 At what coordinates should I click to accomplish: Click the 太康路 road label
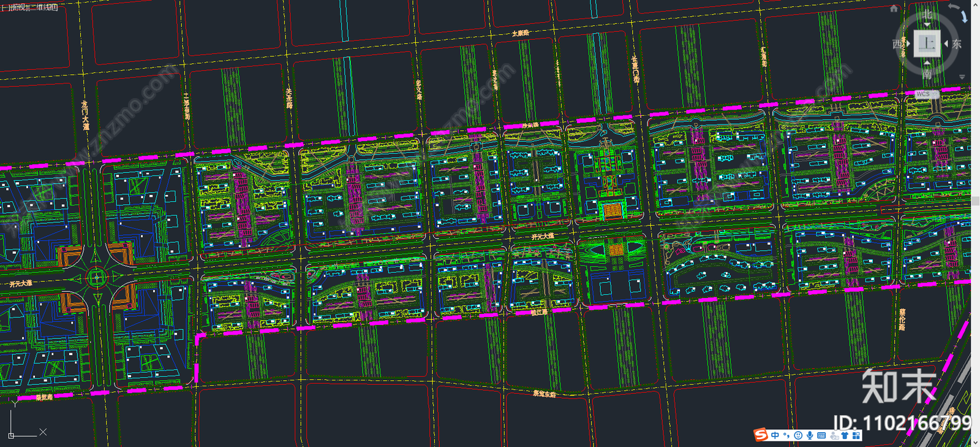(x=520, y=33)
